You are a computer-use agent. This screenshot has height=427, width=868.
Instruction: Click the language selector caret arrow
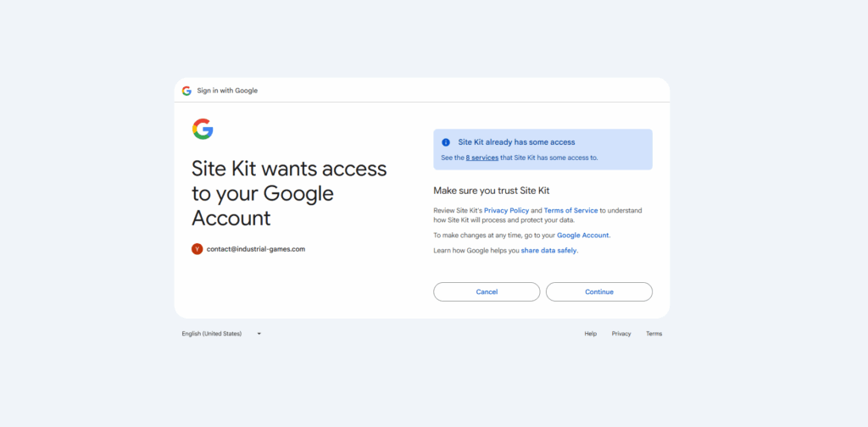(x=259, y=334)
